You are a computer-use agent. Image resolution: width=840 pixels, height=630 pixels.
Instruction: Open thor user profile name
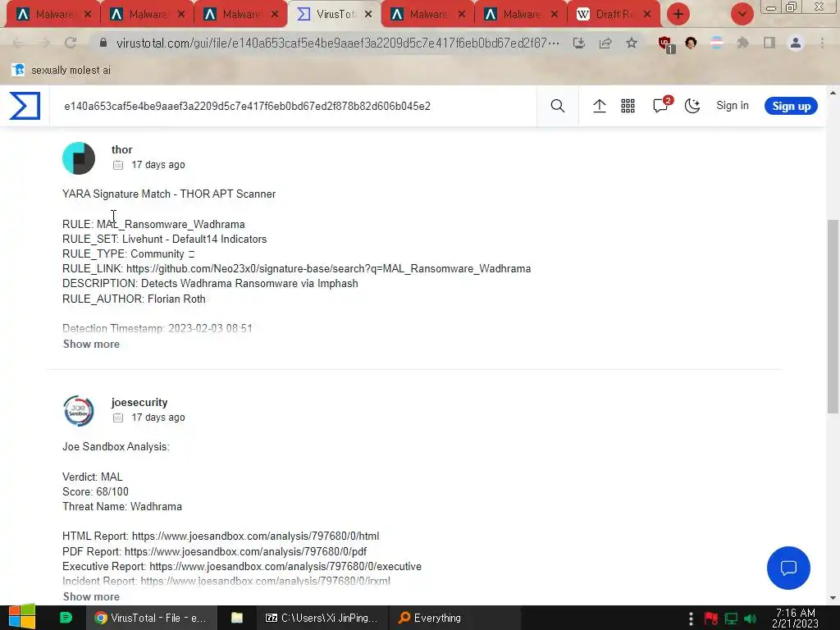point(121,149)
